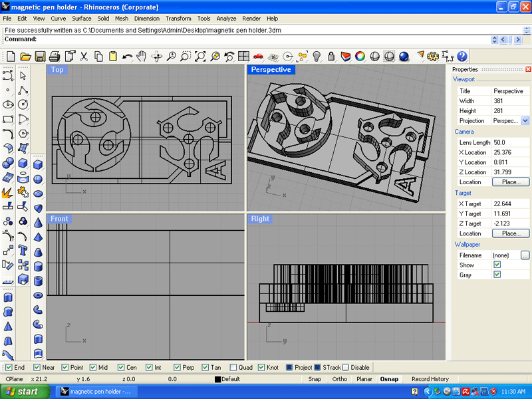Click the magnetic pen holder taskbar item

pos(96,392)
